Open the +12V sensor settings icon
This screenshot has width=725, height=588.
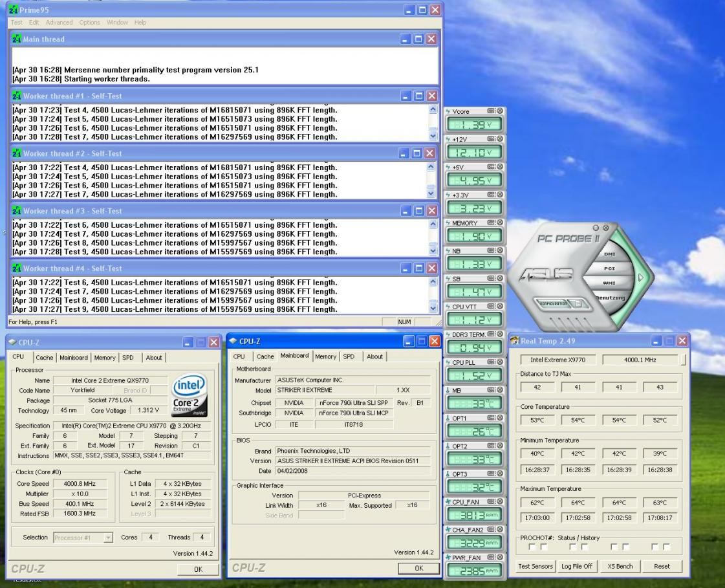491,139
